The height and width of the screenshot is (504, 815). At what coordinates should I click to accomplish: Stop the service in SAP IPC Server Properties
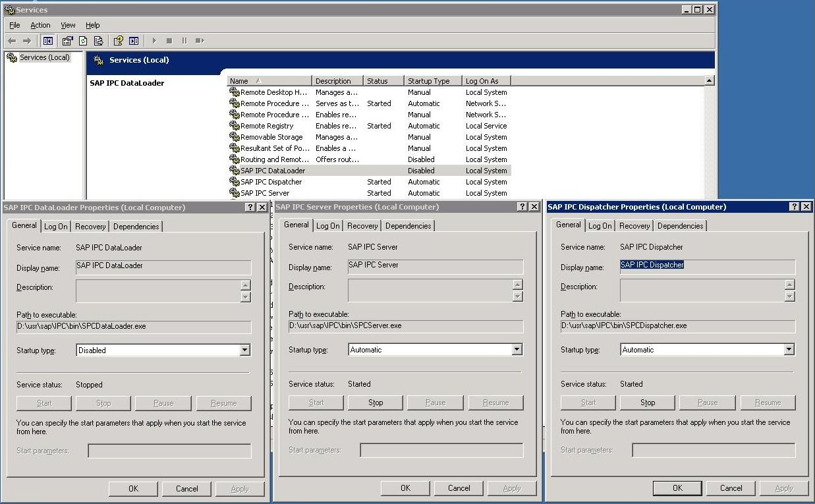[x=376, y=403]
